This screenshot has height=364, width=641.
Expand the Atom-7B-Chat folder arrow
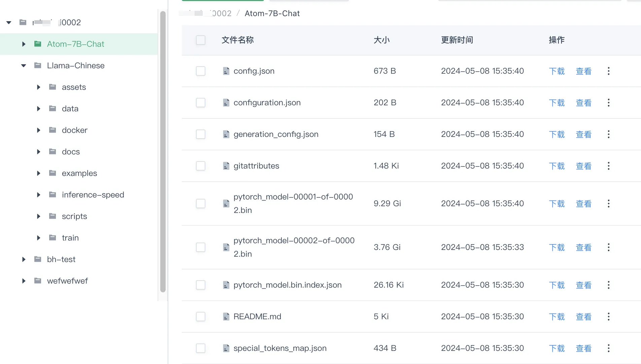pyautogui.click(x=24, y=44)
